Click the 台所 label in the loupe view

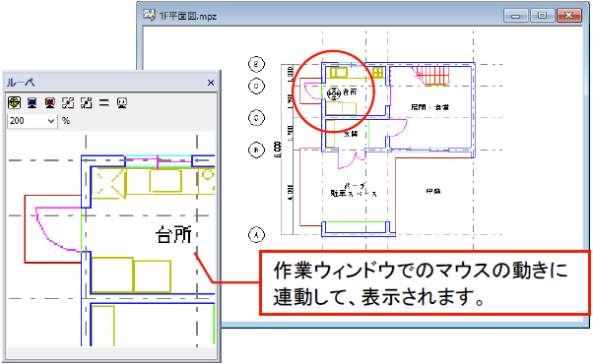tap(173, 234)
